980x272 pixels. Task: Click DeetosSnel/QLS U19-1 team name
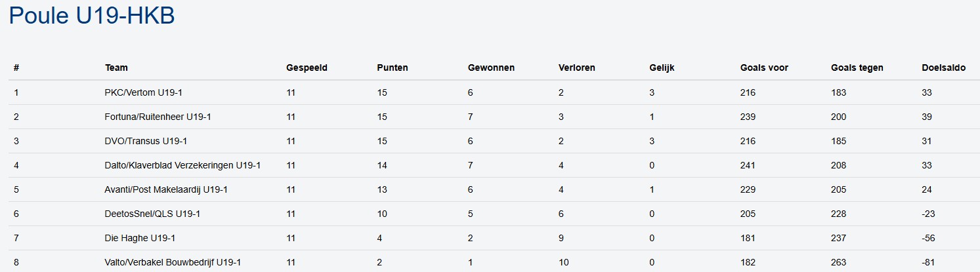[x=152, y=214]
